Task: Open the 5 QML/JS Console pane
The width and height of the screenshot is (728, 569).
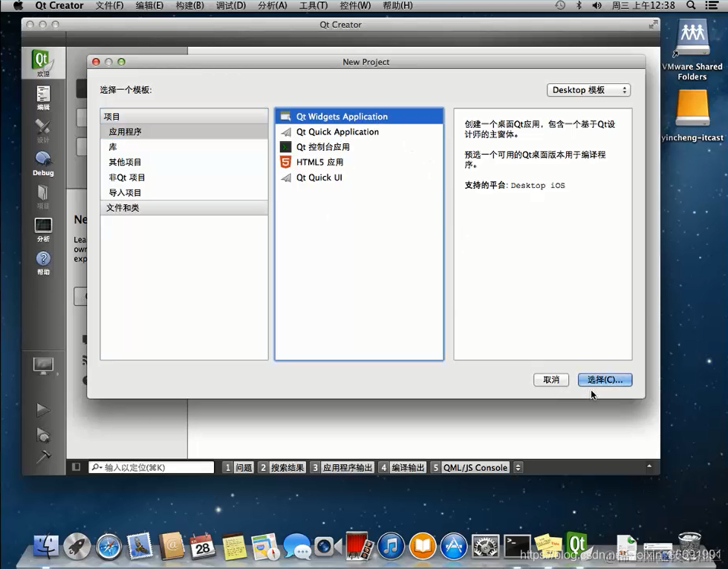Action: pos(469,467)
